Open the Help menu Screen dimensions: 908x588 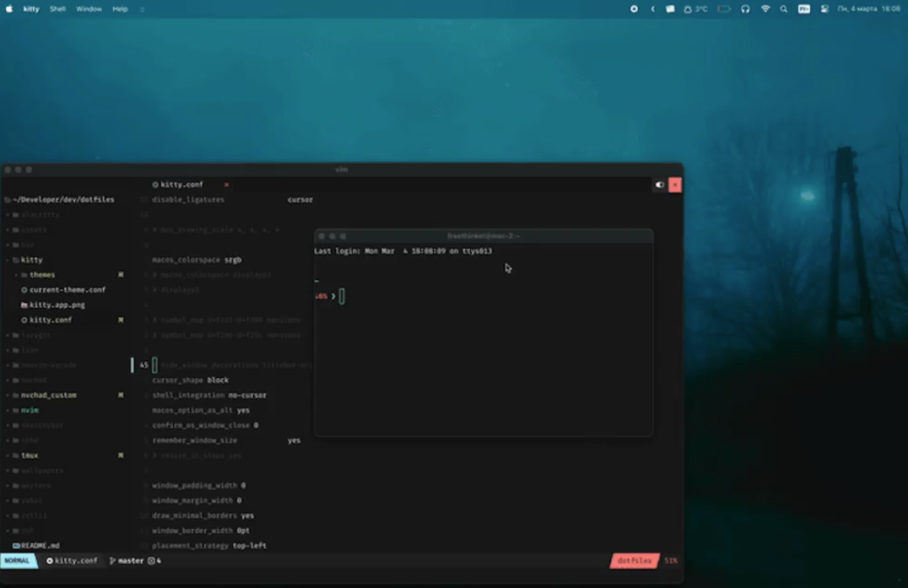tap(120, 8)
